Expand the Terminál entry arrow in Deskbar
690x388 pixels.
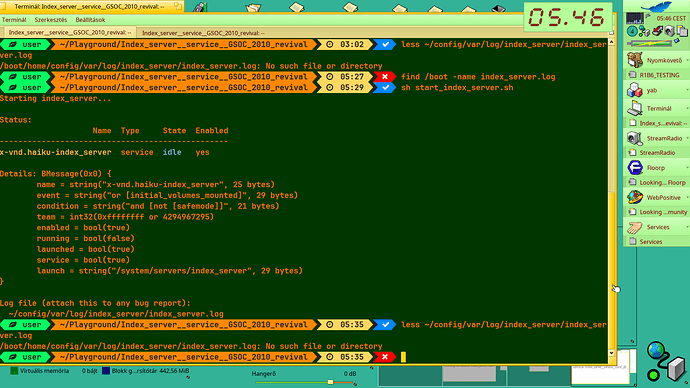(687, 108)
